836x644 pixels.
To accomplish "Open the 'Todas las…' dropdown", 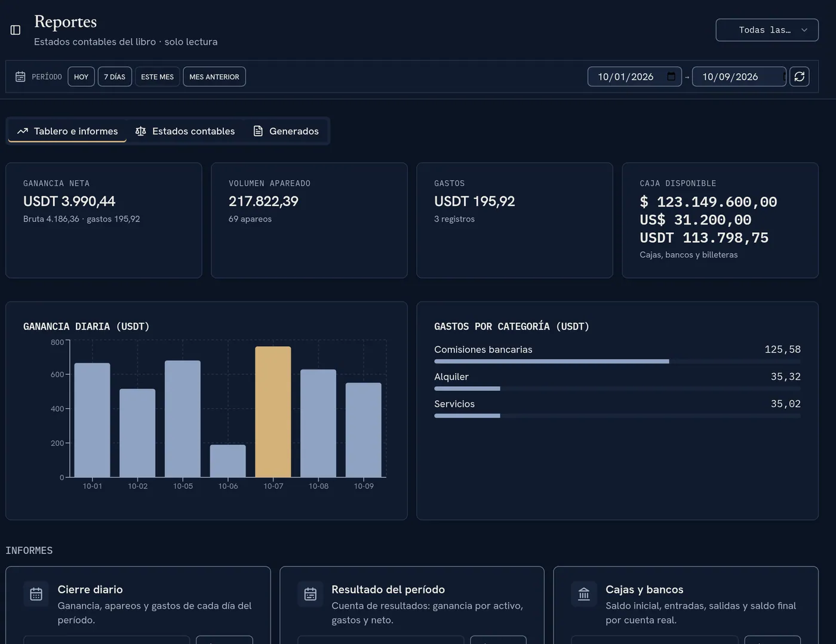I will tap(767, 30).
